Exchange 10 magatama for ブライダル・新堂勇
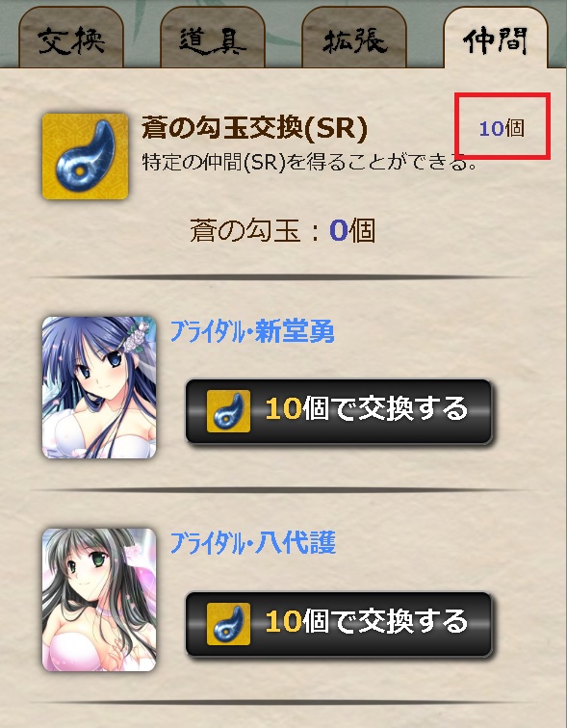The image size is (567, 728). click(x=339, y=411)
